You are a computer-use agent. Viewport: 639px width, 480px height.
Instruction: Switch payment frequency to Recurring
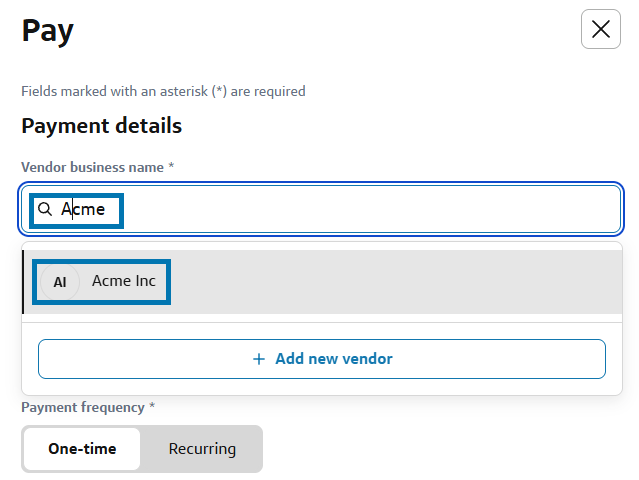202,449
